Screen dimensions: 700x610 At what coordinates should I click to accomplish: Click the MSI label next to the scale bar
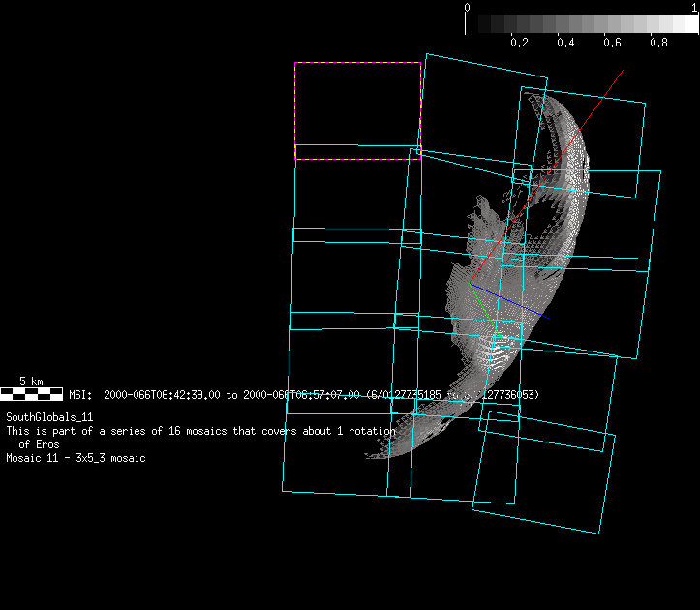(79, 395)
